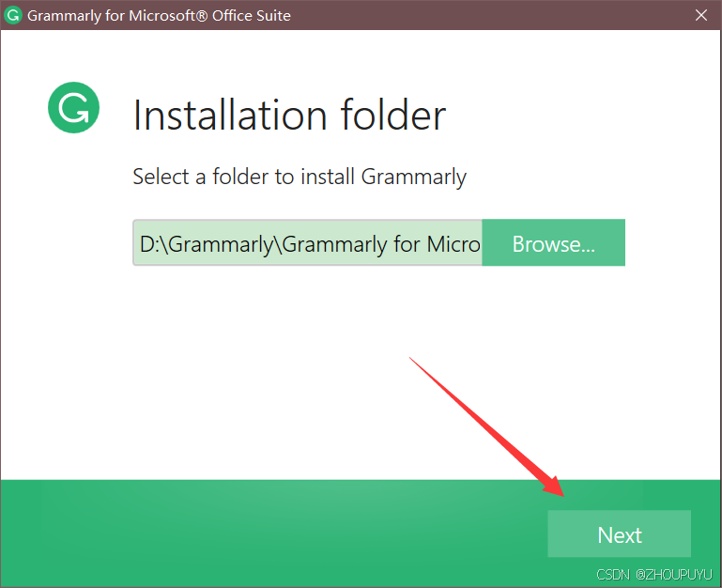Click the Next button
Viewport: 722px width, 588px height.
[x=619, y=534]
